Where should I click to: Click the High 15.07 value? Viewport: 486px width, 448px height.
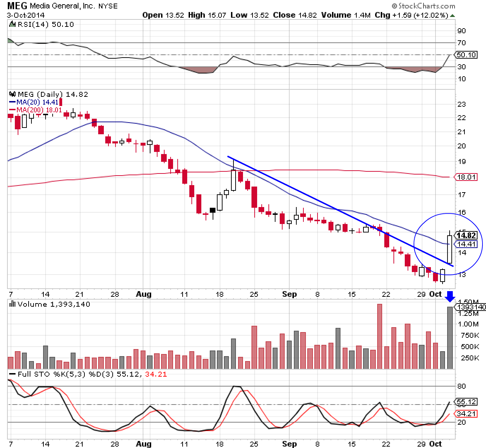tap(207, 15)
